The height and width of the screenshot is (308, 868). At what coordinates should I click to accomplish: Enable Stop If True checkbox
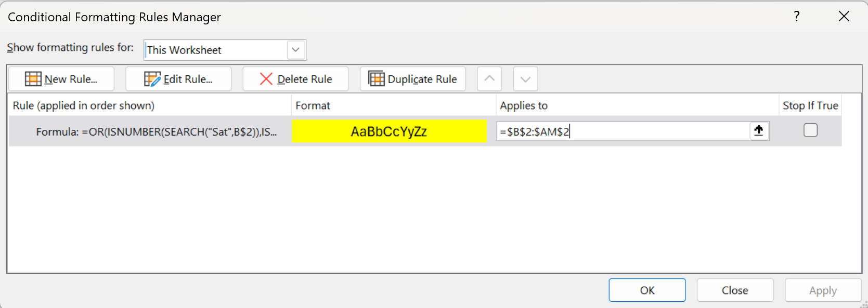click(810, 130)
